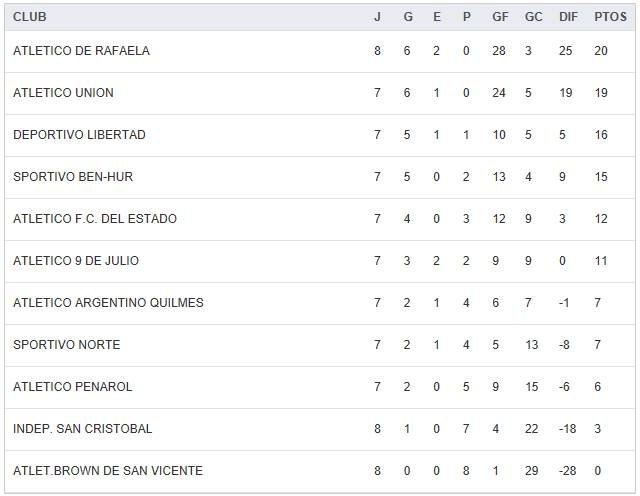
Task: Select the GC column header
Action: tap(534, 17)
